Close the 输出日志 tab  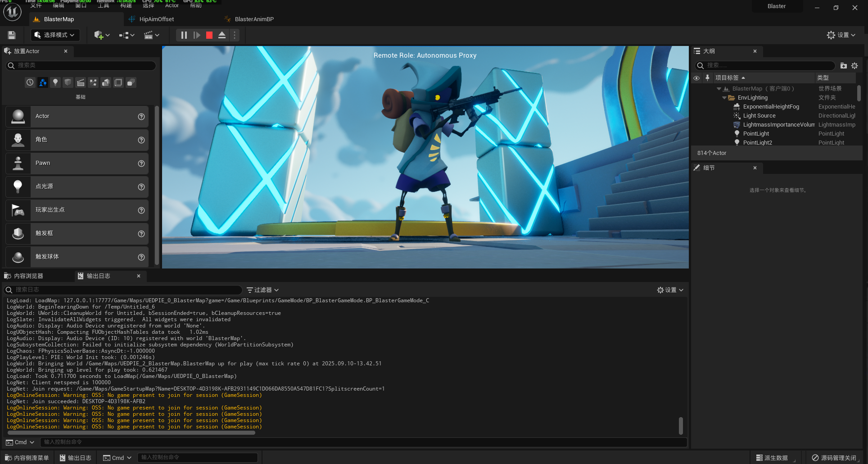[x=139, y=276]
